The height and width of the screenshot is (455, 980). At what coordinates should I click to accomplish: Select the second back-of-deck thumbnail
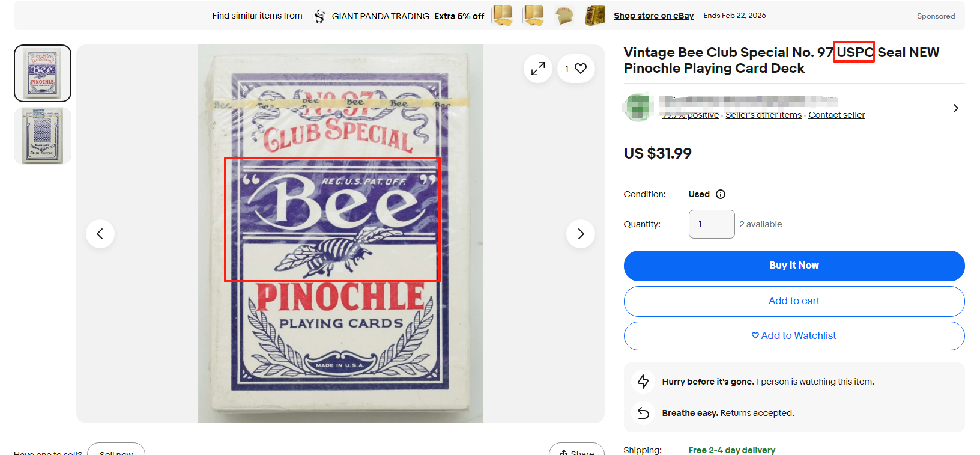[x=43, y=136]
